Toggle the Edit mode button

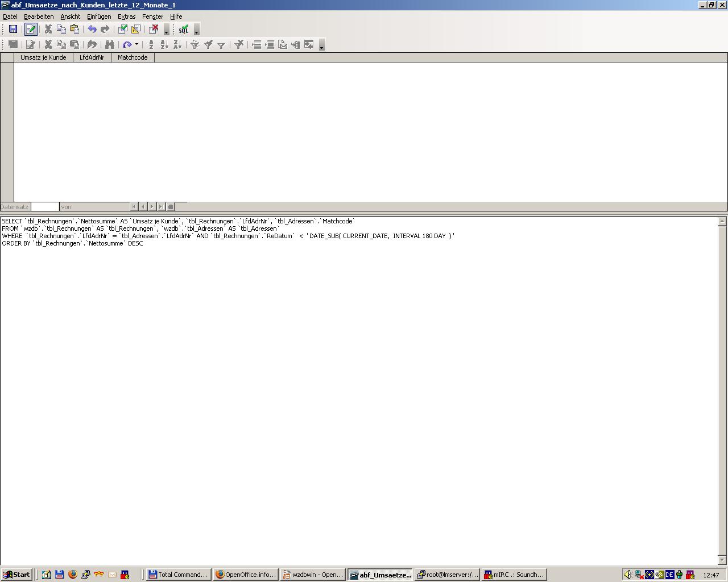(31, 30)
